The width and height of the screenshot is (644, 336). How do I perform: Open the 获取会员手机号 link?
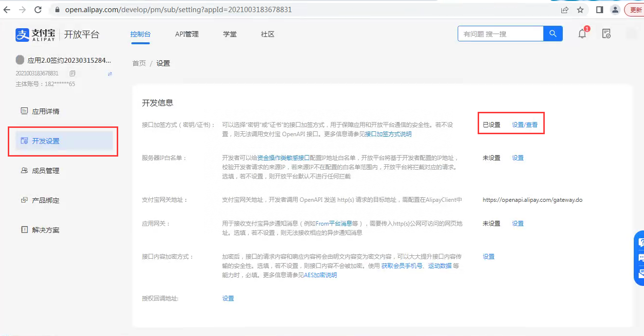coord(402,266)
